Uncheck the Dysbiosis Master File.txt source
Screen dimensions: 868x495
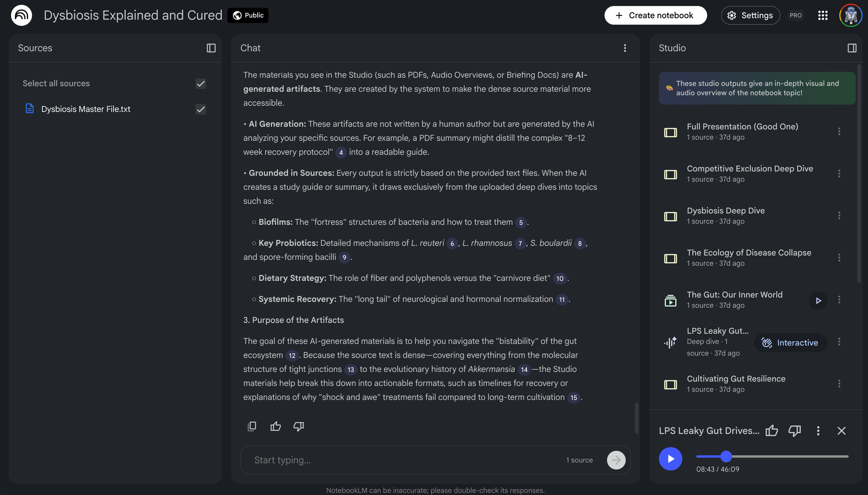tap(201, 109)
